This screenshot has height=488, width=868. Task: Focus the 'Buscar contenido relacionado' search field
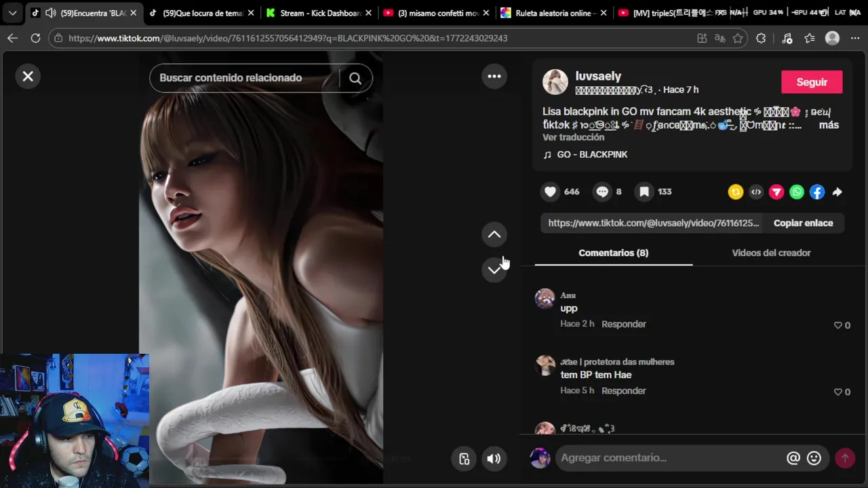tap(244, 78)
